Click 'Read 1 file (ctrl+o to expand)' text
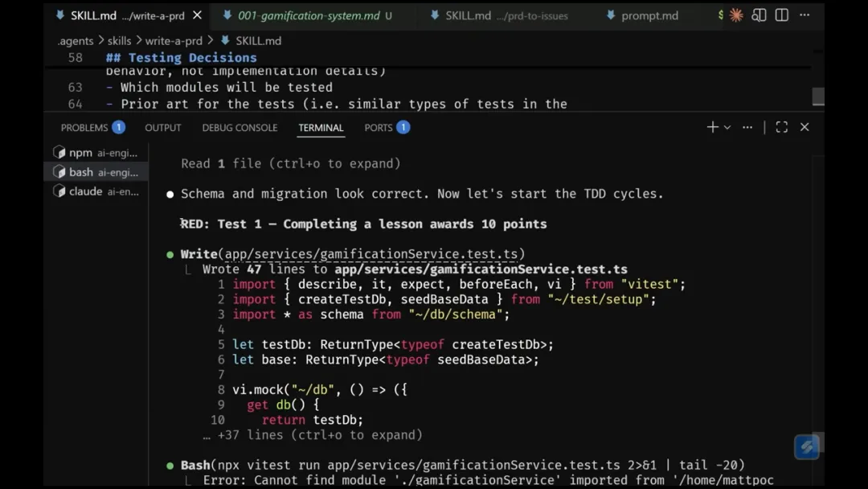Image resolution: width=868 pixels, height=489 pixels. 291,164
